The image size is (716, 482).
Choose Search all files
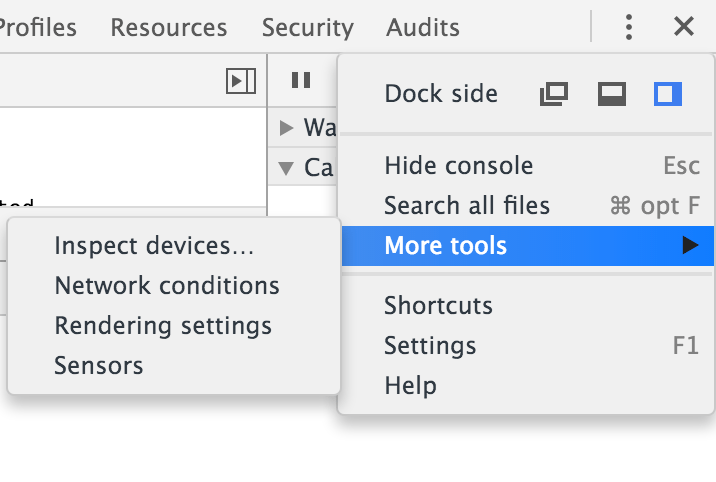pyautogui.click(x=467, y=205)
